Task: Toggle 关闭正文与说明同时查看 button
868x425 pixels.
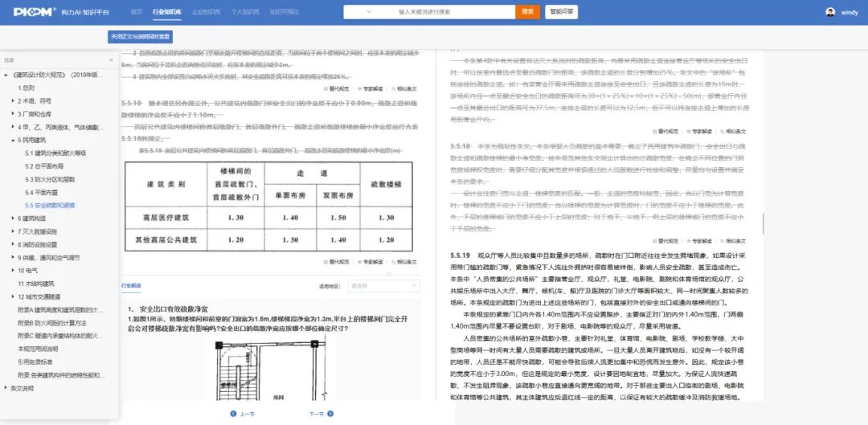Action: coord(141,36)
